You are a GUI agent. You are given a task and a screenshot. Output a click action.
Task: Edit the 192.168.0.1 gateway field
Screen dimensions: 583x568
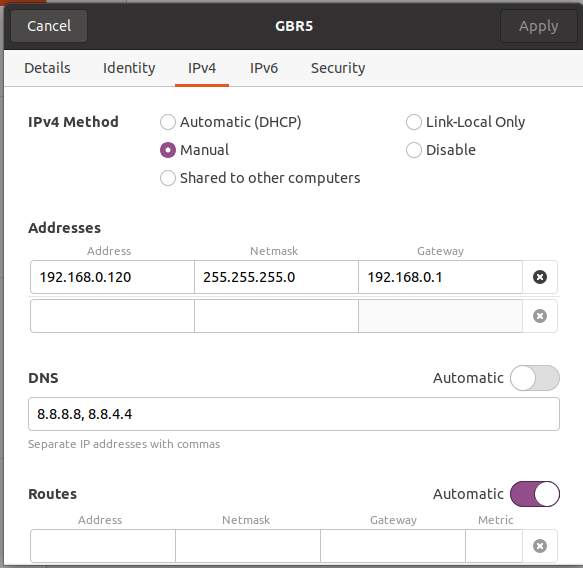[440, 277]
